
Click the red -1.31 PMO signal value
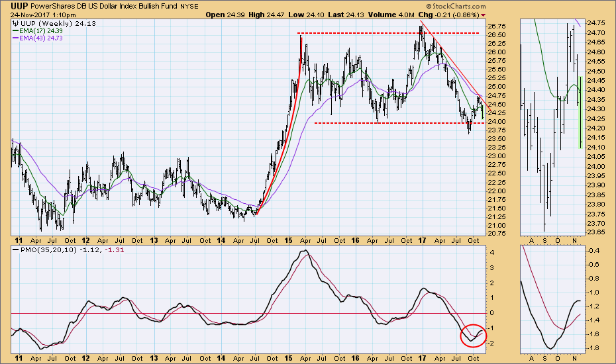[x=115, y=250]
